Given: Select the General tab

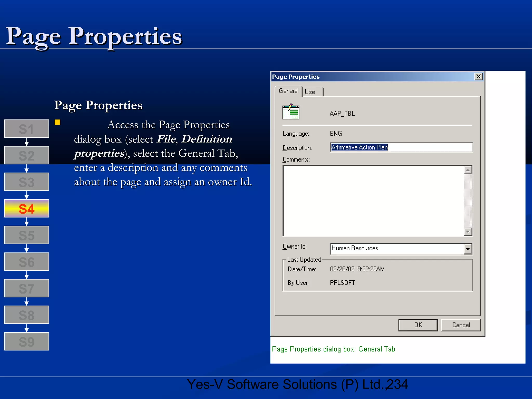Looking at the screenshot, I should click(288, 91).
